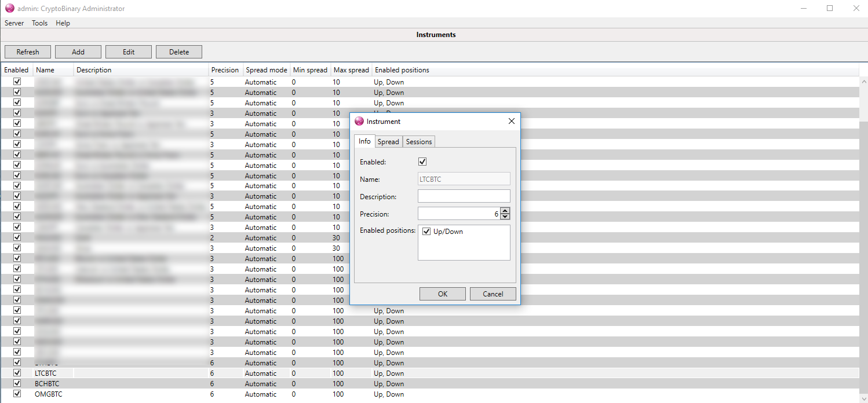Open the Tools menu
The width and height of the screenshot is (868, 403).
[x=39, y=23]
